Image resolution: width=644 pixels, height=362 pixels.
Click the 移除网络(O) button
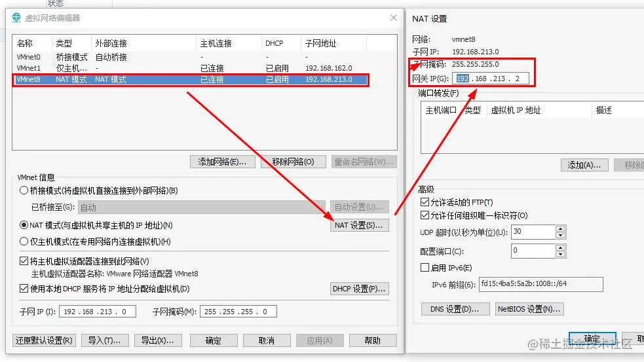(x=294, y=162)
